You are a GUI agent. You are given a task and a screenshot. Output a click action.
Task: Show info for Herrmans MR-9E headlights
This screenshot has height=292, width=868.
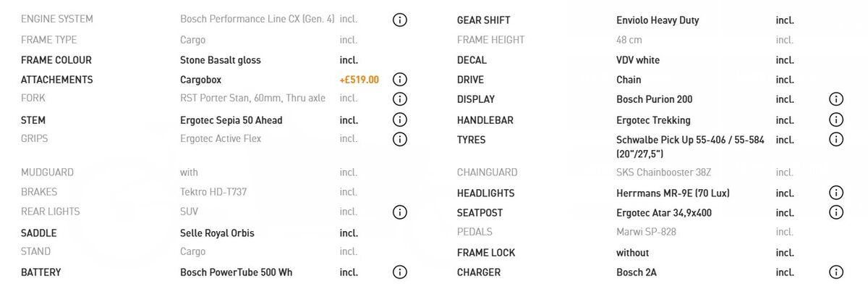click(836, 193)
